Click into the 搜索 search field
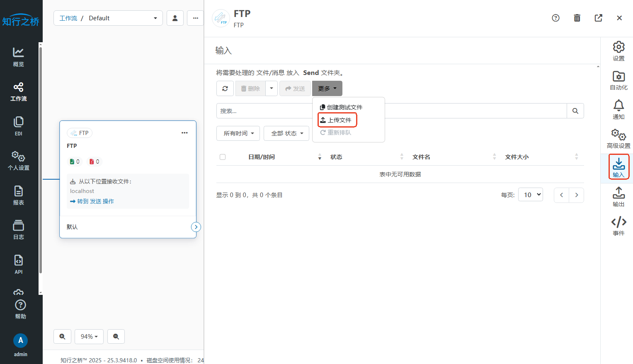The image size is (633, 364). 264,111
